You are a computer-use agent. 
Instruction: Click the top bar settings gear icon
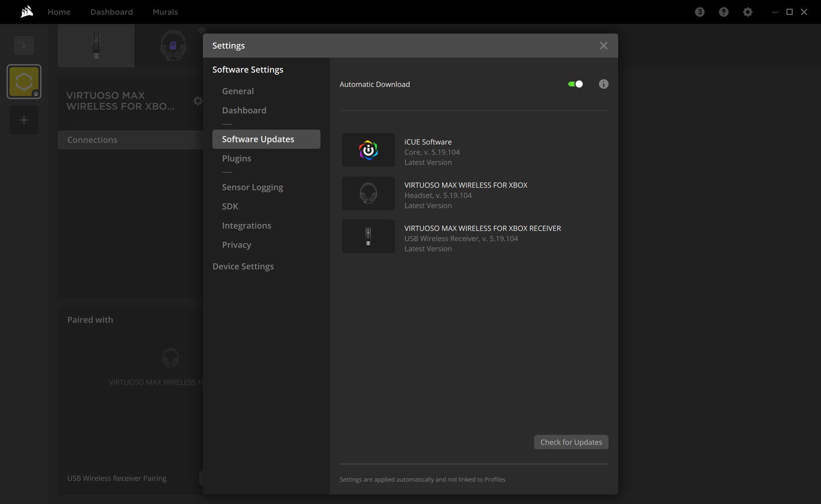tap(747, 12)
